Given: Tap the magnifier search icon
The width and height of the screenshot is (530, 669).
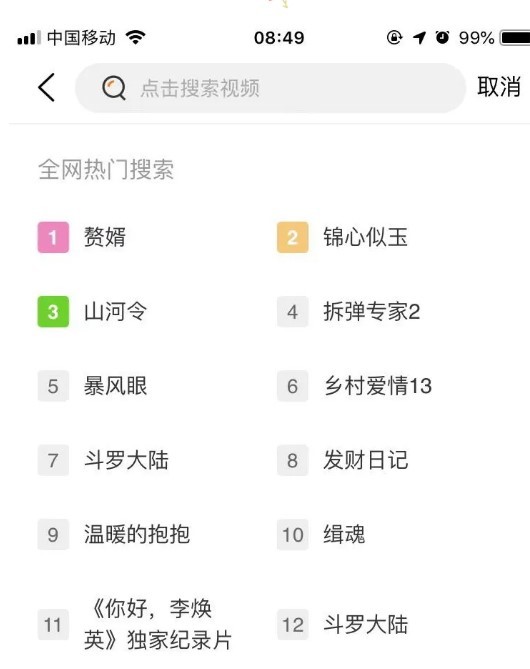Looking at the screenshot, I should coord(114,88).
